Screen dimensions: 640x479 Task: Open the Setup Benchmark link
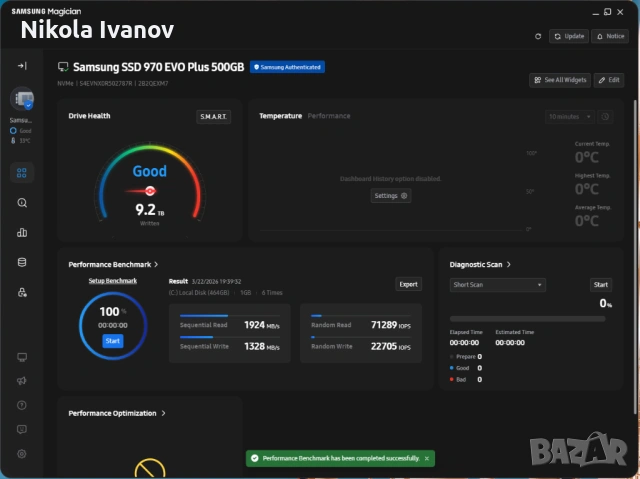tap(112, 281)
